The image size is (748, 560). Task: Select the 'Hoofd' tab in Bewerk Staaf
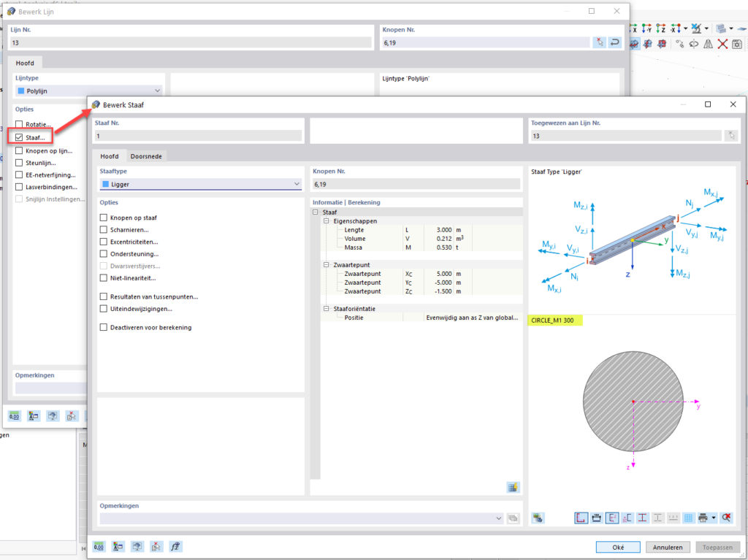[x=109, y=156]
